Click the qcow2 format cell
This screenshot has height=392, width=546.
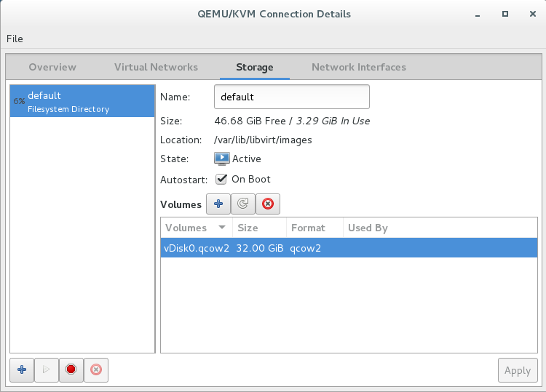pyautogui.click(x=305, y=248)
